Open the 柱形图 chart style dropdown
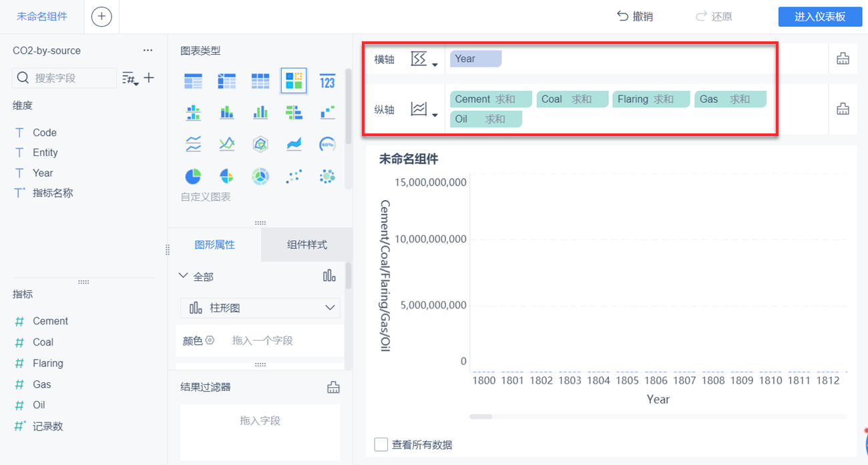Viewport: 868px width, 465px height. 260,308
